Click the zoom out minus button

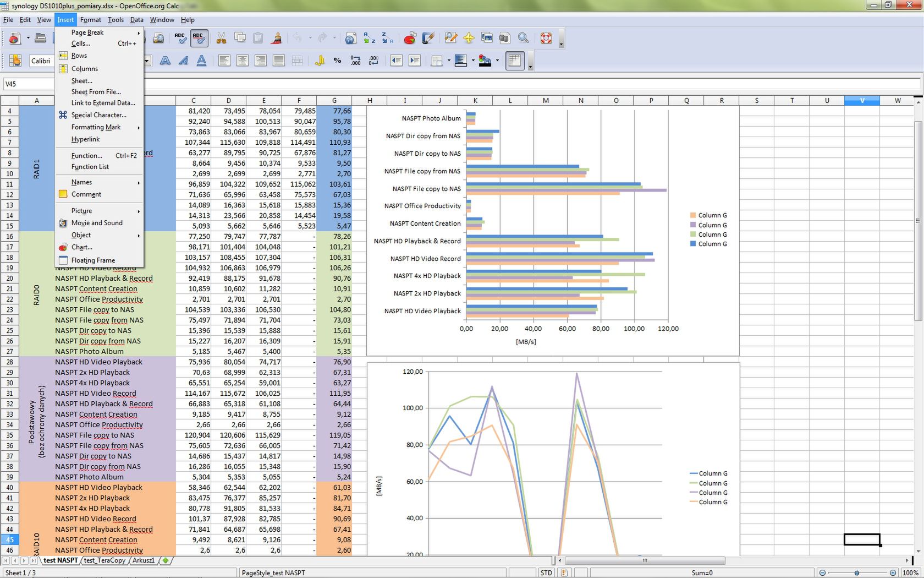tap(823, 572)
